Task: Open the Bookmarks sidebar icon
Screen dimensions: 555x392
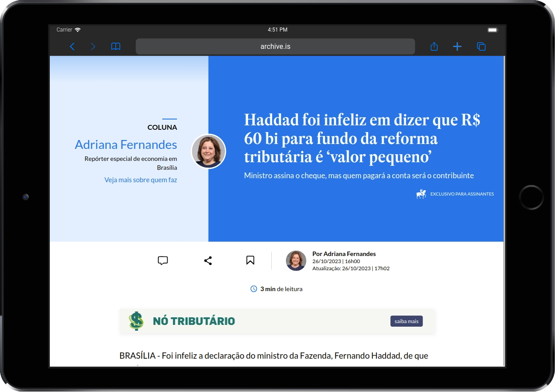Action: [x=116, y=46]
